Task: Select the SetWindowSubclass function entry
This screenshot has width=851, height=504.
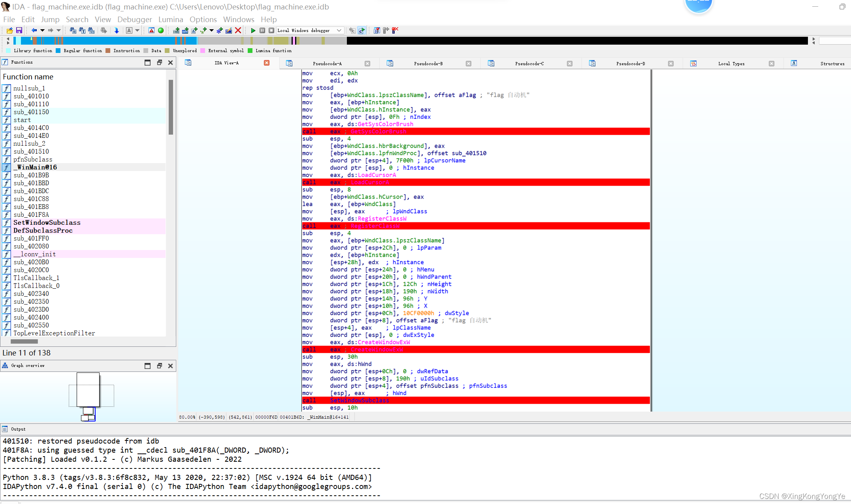Action: 47,222
